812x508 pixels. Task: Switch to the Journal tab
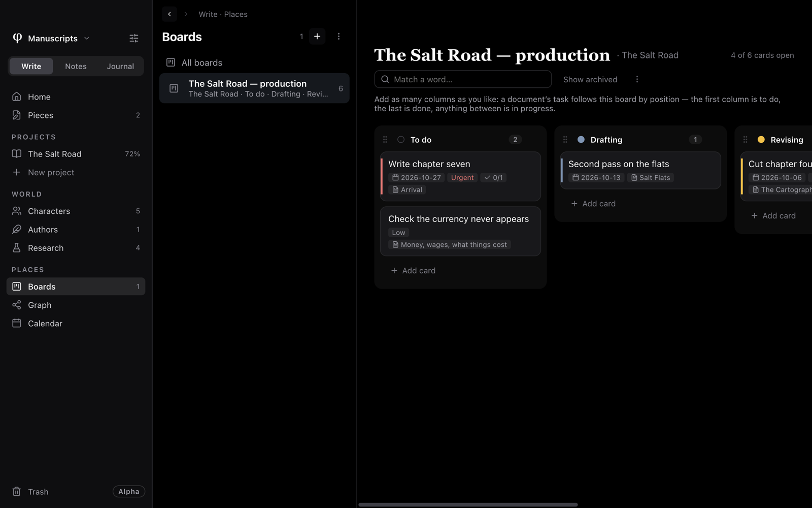pos(120,66)
